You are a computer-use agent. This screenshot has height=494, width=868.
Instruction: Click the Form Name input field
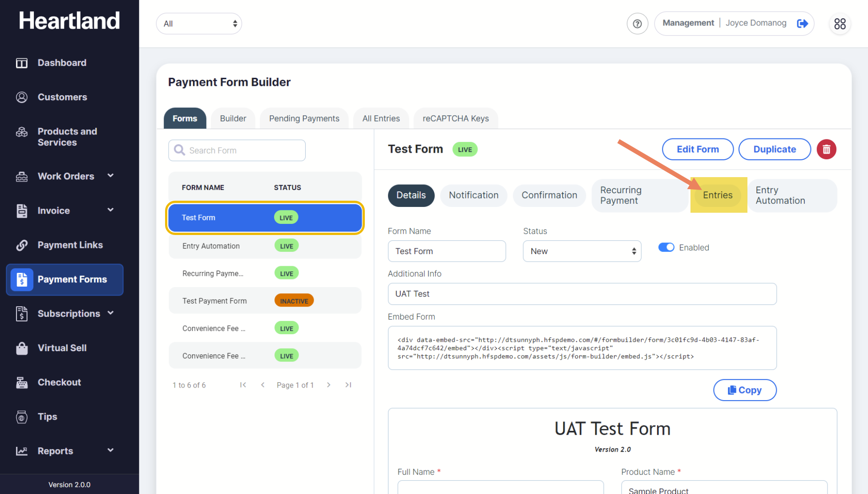447,251
